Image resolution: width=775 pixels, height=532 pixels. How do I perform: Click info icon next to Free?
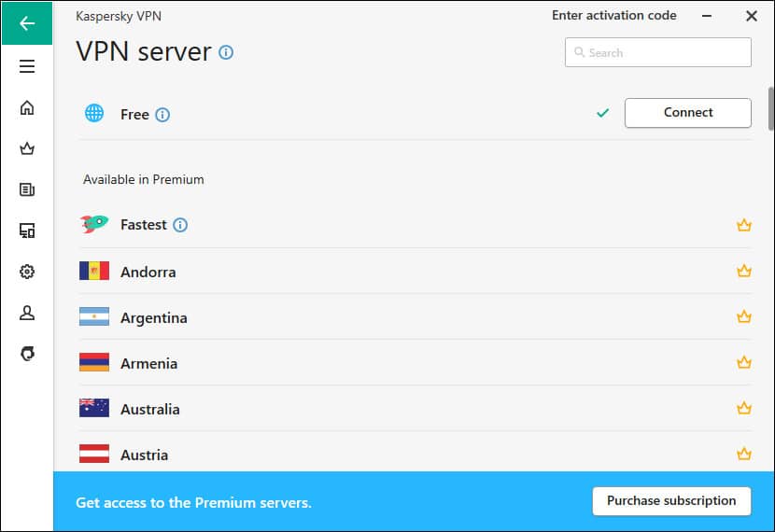(x=162, y=115)
